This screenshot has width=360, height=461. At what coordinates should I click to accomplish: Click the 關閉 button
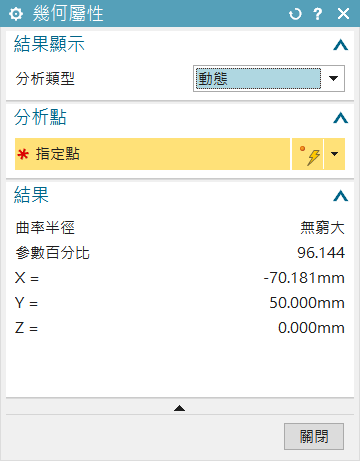click(314, 436)
